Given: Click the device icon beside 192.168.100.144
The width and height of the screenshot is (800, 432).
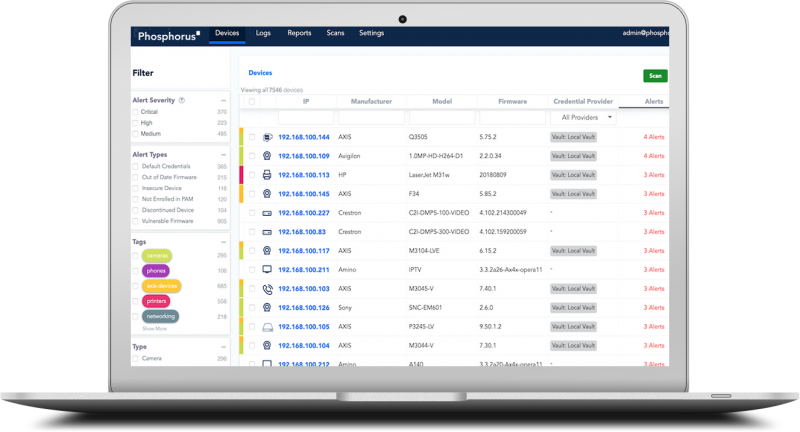Looking at the screenshot, I should [267, 137].
